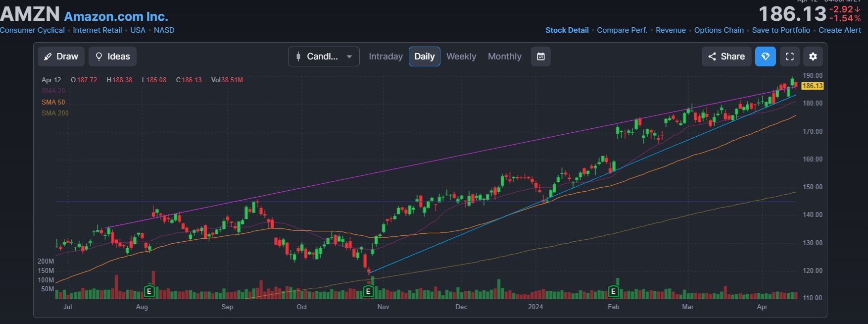Click the February earnings E marker
Viewport: 868px width, 324px height.
pyautogui.click(x=613, y=291)
